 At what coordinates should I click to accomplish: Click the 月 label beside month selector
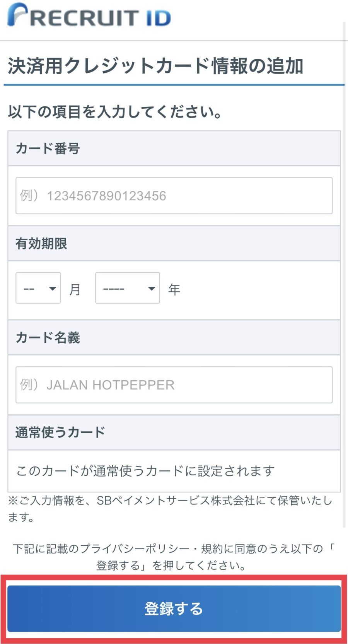[75, 289]
